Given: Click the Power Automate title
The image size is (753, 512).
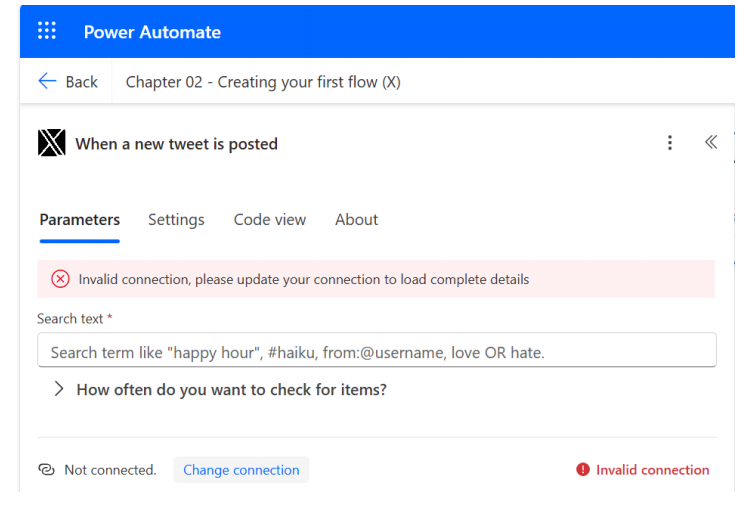Looking at the screenshot, I should (x=152, y=32).
